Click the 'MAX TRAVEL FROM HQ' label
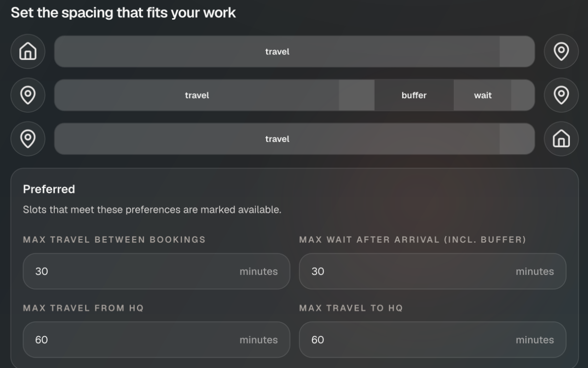Viewport: 588px width, 368px height. tap(83, 308)
